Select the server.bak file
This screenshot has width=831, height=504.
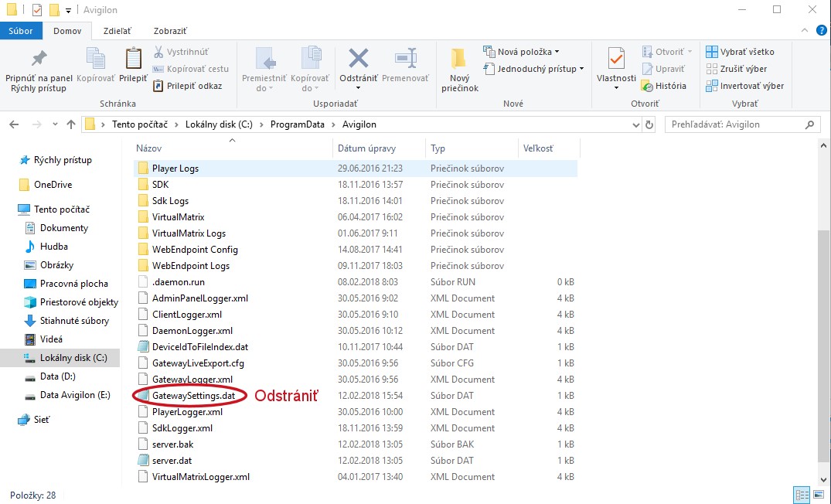coord(173,444)
